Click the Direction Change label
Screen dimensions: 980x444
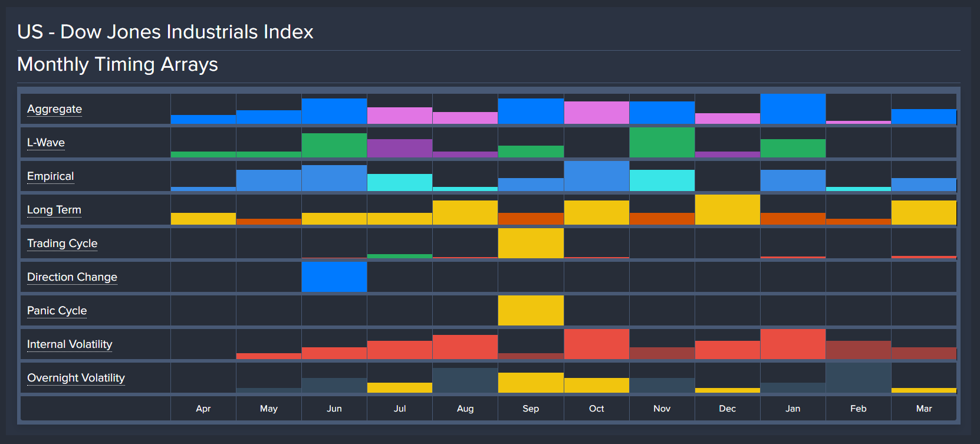coord(72,277)
